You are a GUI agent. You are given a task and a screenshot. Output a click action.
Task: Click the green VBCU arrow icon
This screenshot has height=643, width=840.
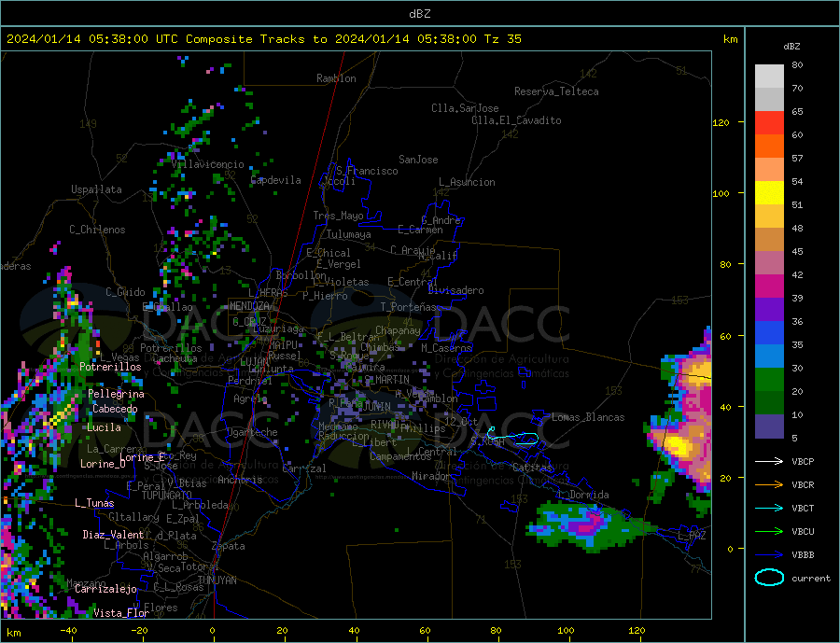pyautogui.click(x=769, y=532)
